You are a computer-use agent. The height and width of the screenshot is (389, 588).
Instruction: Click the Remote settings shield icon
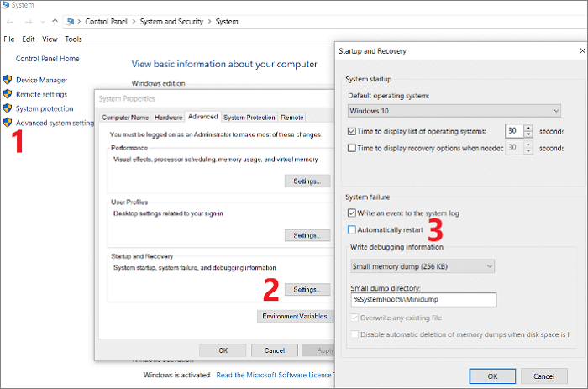click(x=8, y=94)
